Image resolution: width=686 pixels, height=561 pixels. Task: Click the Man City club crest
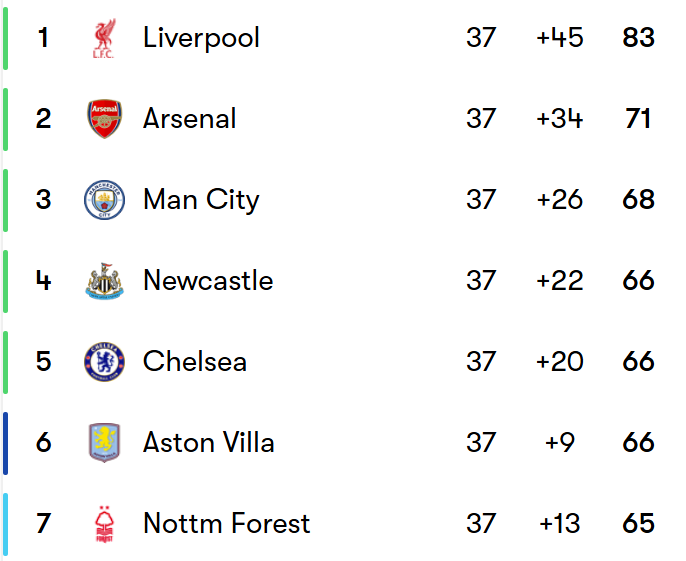(x=104, y=200)
